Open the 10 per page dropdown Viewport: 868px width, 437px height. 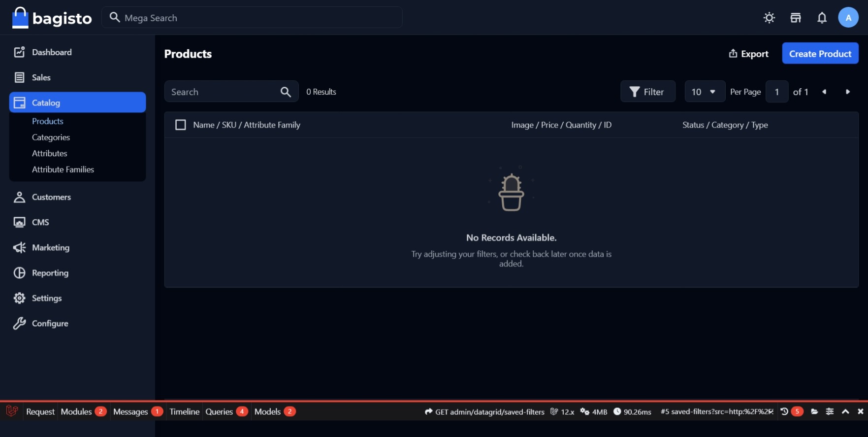click(x=705, y=92)
